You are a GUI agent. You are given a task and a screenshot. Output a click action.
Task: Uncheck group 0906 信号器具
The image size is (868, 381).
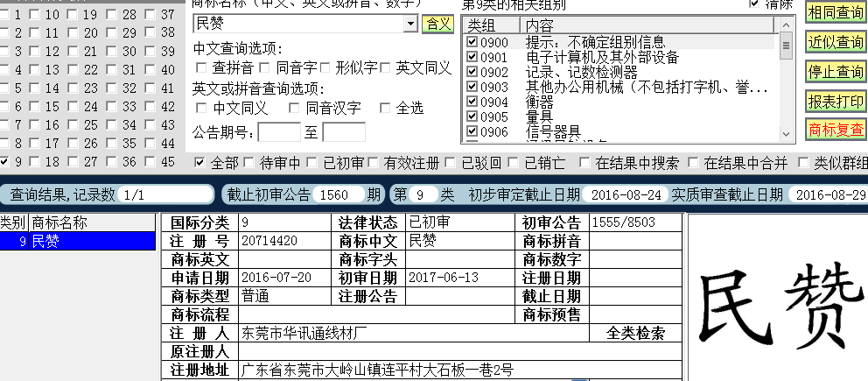[472, 131]
